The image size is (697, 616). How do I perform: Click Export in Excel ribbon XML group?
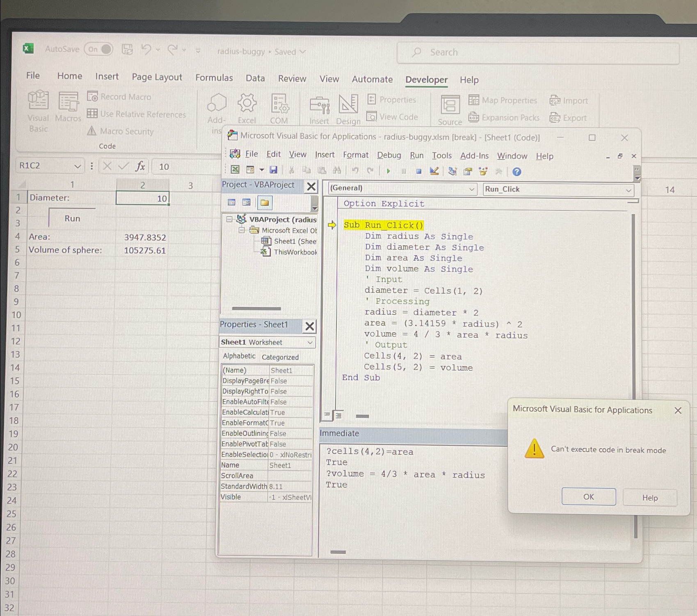[x=568, y=118]
